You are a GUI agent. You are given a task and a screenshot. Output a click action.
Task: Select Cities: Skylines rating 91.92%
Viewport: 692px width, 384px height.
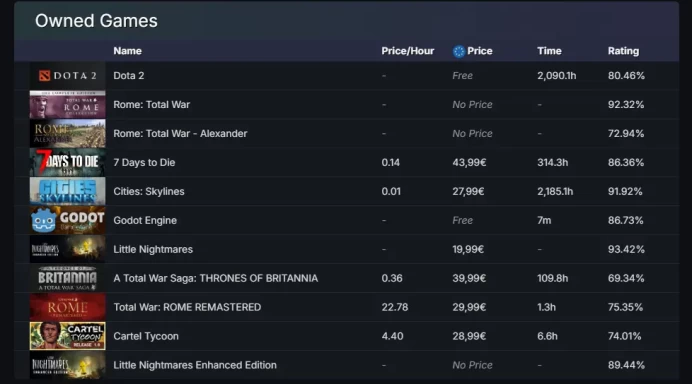[x=625, y=191]
